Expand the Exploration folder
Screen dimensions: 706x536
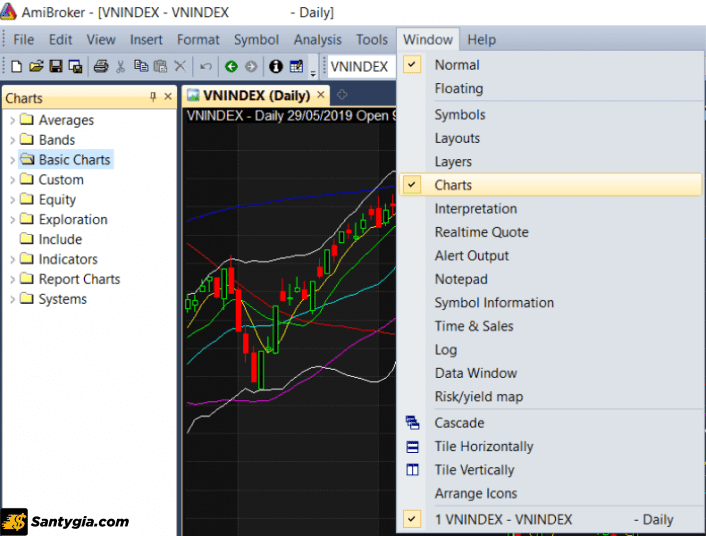13,219
